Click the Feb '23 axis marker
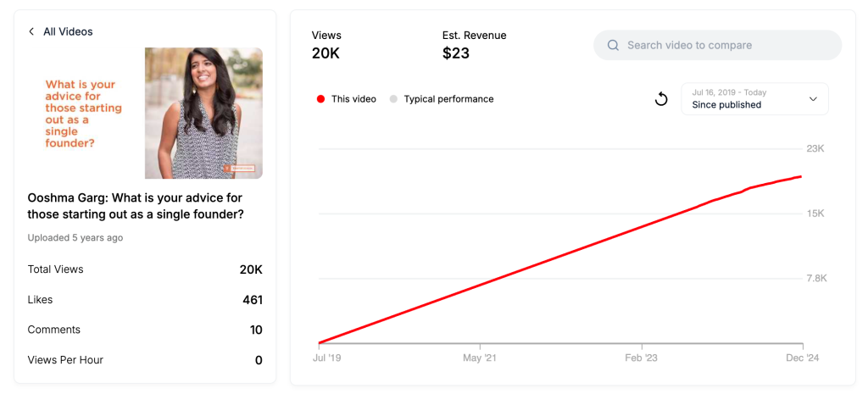This screenshot has width=868, height=394. pyautogui.click(x=641, y=358)
